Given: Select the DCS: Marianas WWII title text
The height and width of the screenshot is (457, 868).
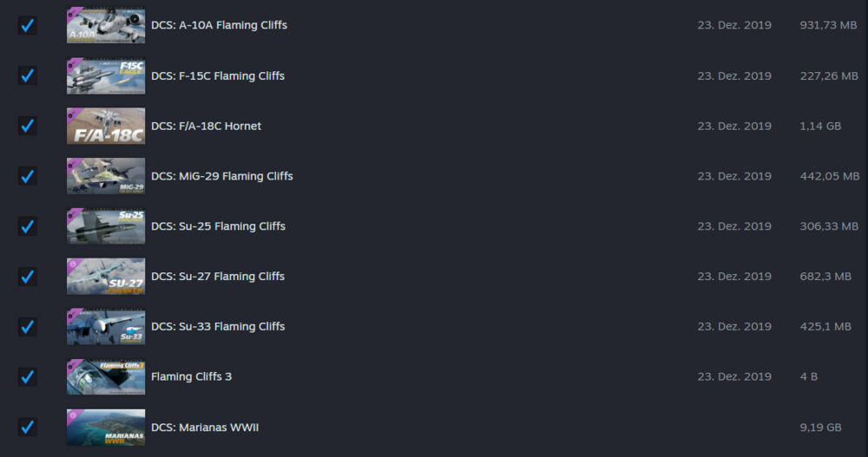Looking at the screenshot, I should coord(205,427).
